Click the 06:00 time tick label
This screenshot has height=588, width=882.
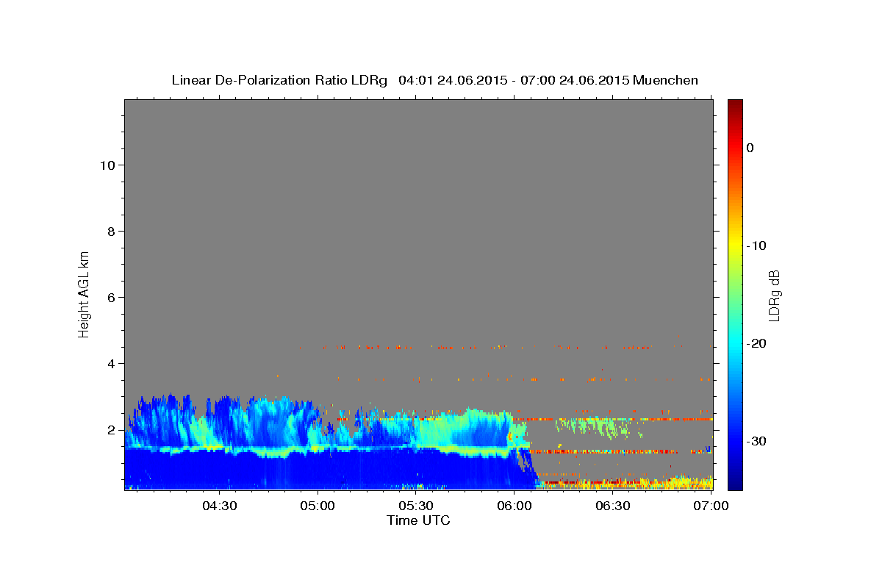coord(514,506)
